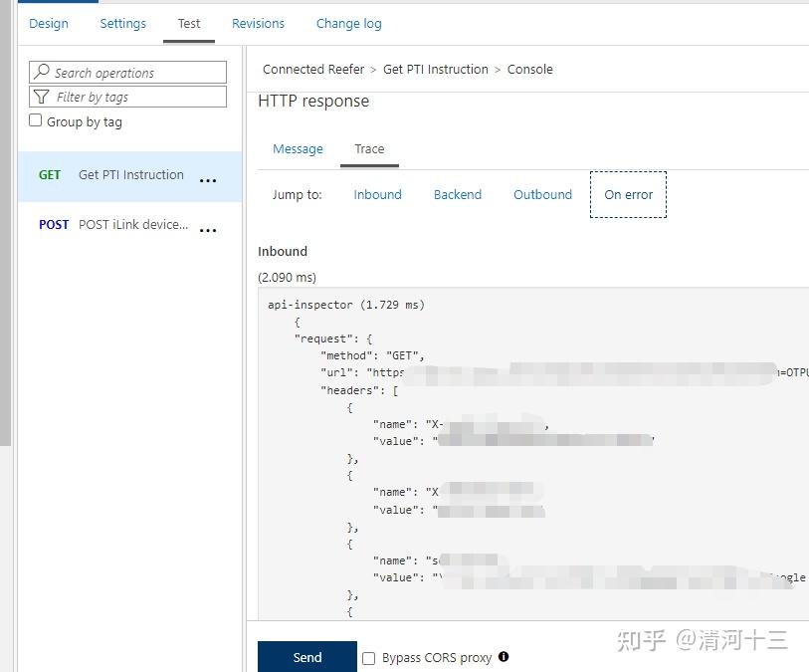Select the Trace tab
This screenshot has height=672, width=809.
click(369, 147)
